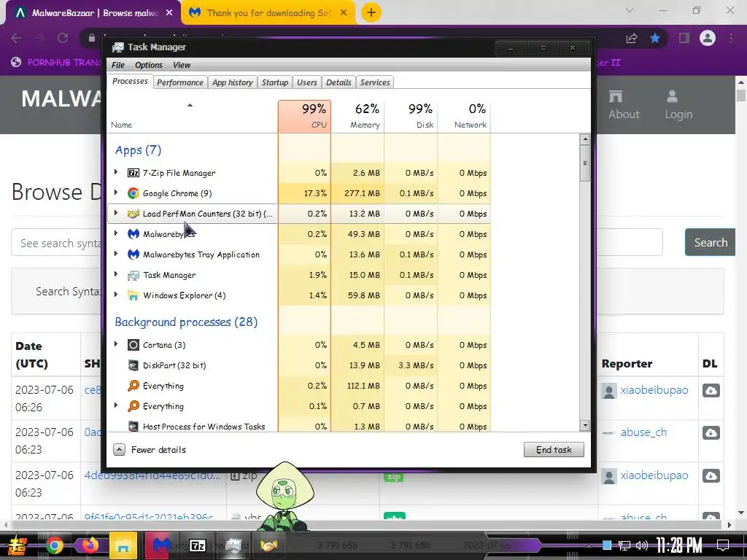Open the Options menu in Task Manager
The width and height of the screenshot is (747, 560).
149,65
